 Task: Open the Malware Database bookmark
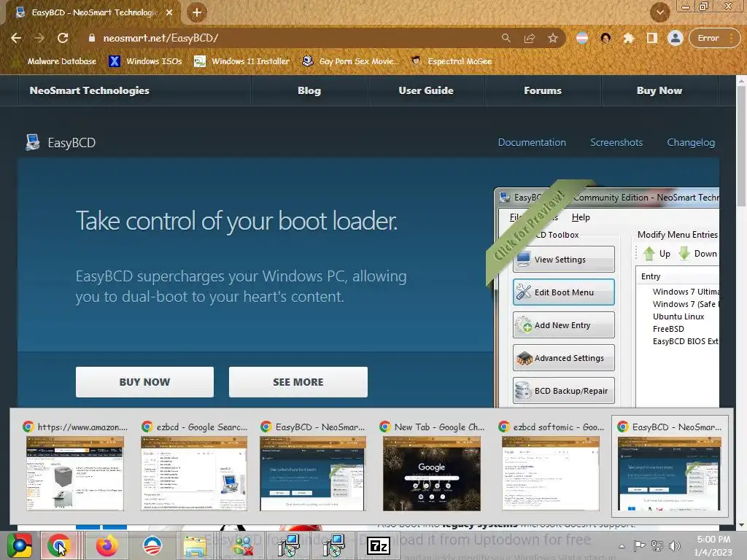54,61
